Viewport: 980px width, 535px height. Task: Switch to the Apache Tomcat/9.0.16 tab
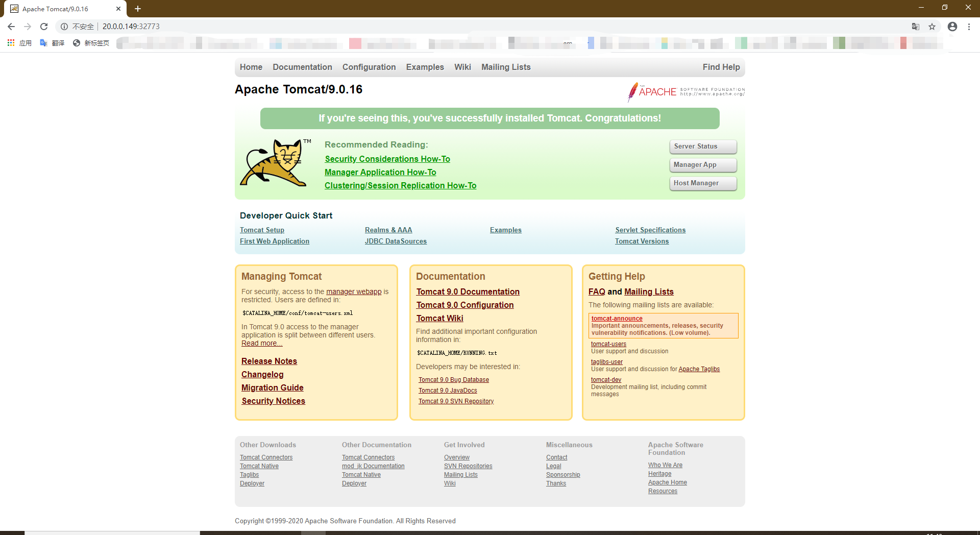click(x=61, y=9)
